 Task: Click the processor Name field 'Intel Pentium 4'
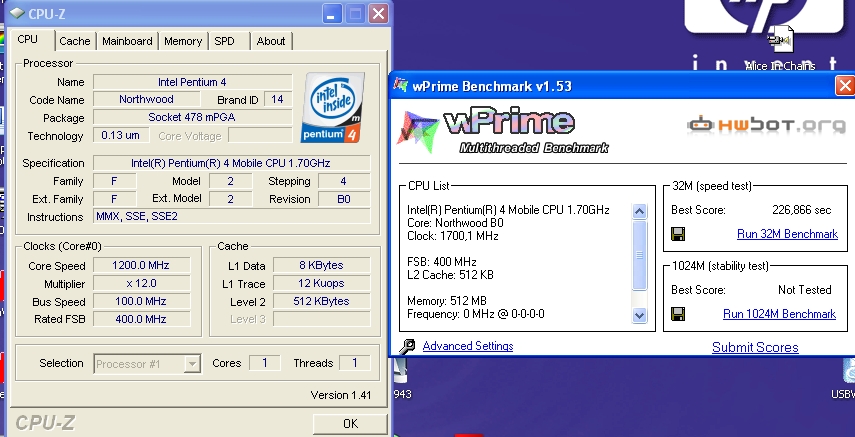point(192,82)
